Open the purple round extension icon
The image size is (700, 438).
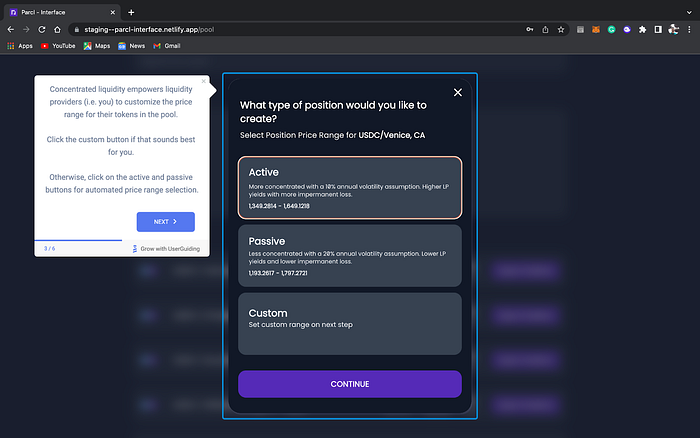tap(627, 29)
